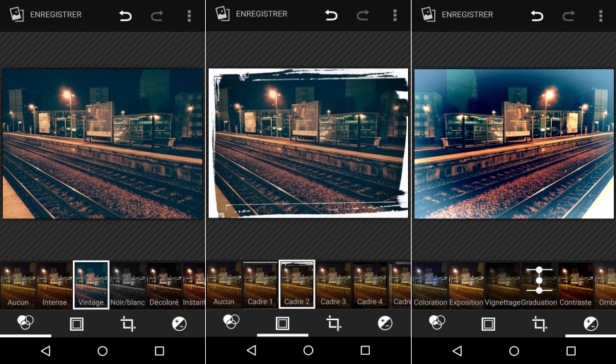Tap ENREGISTRER in the right screen

(x=467, y=15)
